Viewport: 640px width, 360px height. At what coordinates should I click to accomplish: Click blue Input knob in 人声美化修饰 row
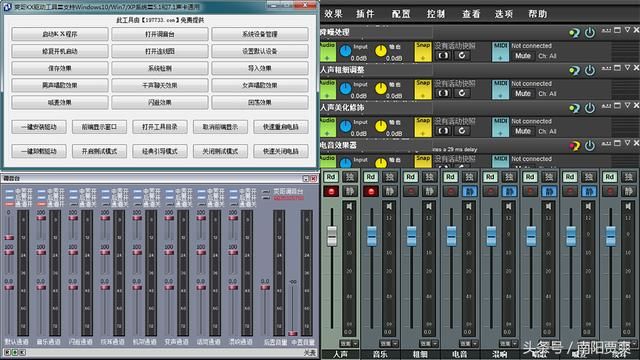click(346, 126)
